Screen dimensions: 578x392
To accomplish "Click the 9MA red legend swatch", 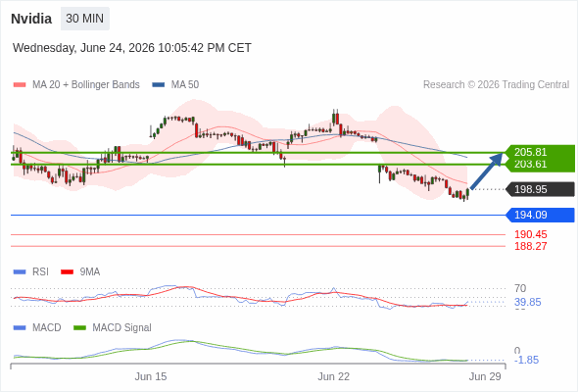I will pos(67,272).
